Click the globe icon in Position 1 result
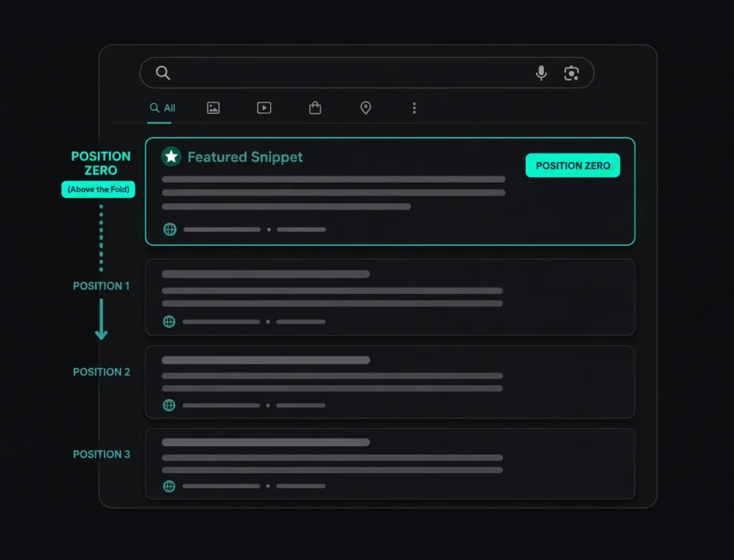 [x=169, y=322]
